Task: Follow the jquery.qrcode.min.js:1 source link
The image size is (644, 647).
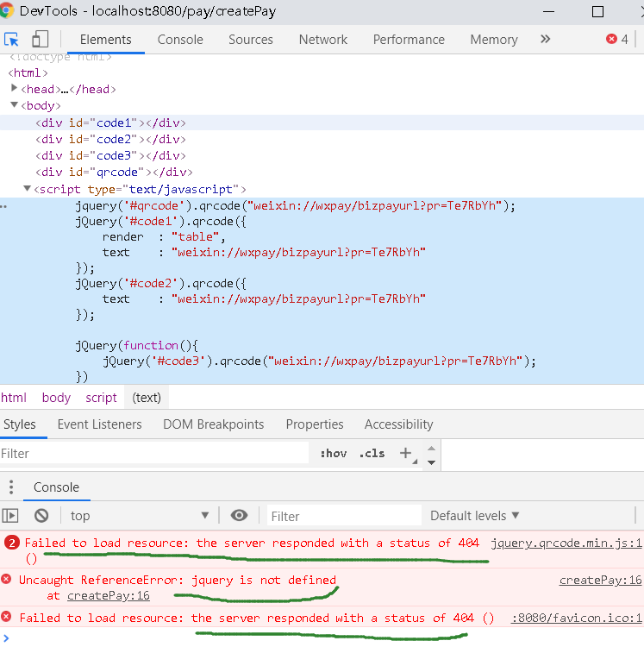Action: coord(566,543)
